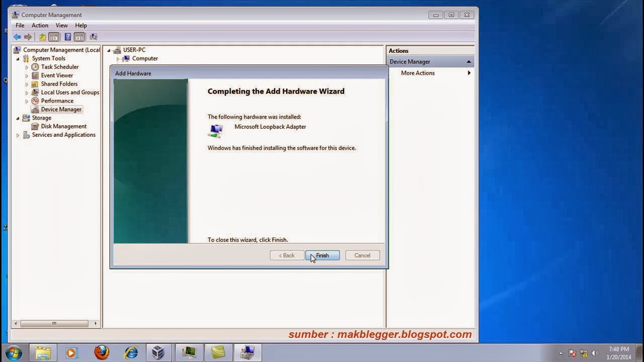The image size is (644, 362).
Task: Open VirtualBox from the taskbar
Action: point(158,353)
